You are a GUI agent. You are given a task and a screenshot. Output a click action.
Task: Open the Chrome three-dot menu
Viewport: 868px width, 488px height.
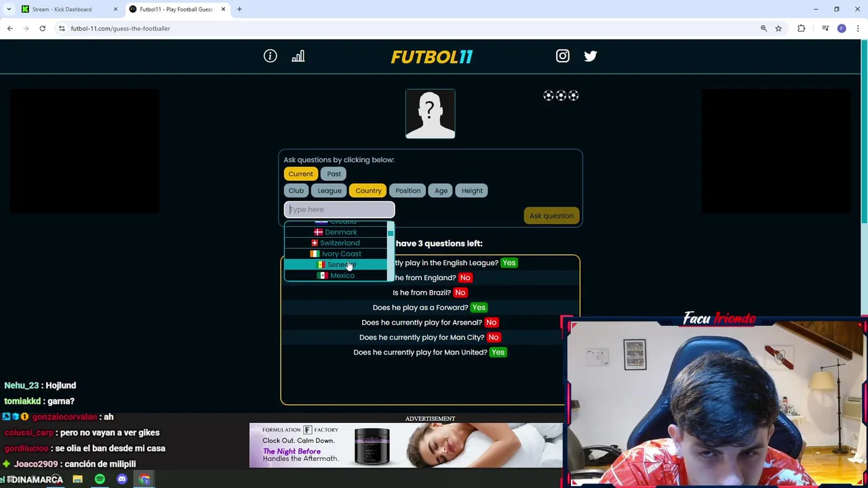pyautogui.click(x=858, y=28)
